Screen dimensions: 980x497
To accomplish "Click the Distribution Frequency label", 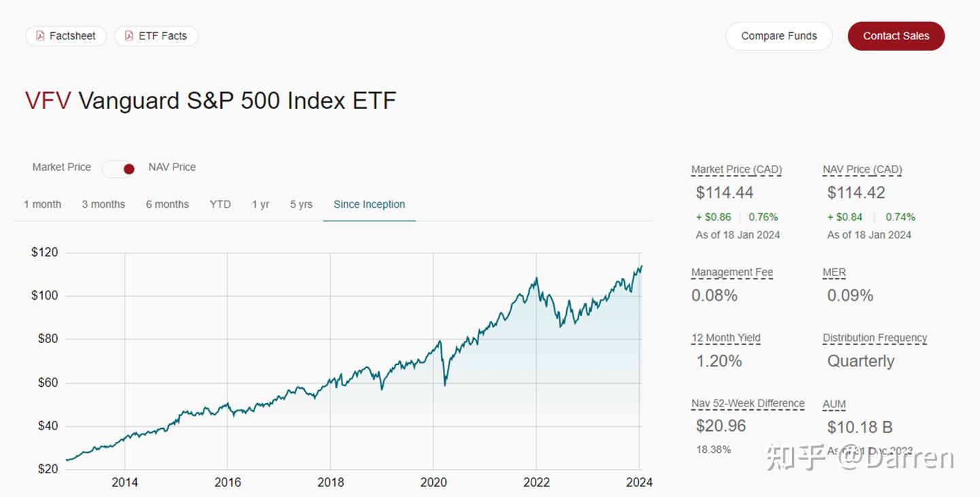I will tap(875, 338).
